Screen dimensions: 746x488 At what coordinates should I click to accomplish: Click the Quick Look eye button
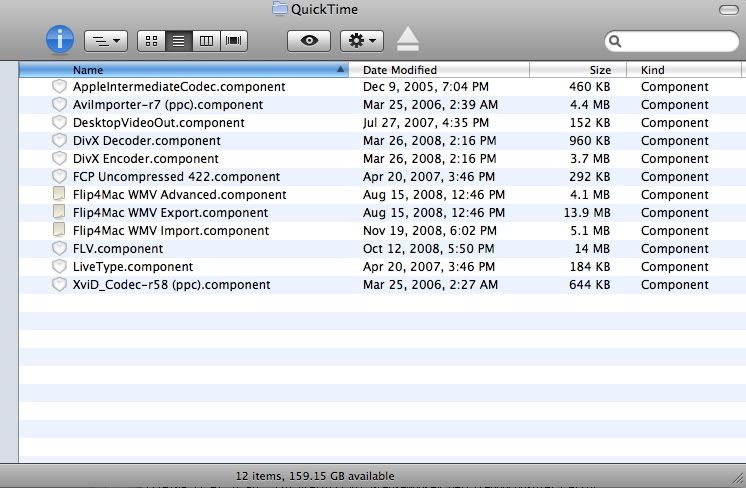[309, 41]
